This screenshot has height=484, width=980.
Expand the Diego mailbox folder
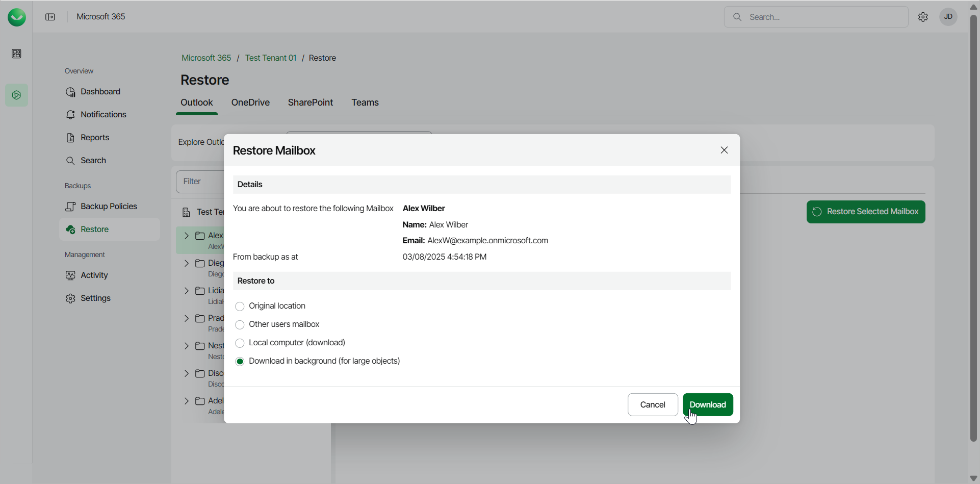[186, 263]
